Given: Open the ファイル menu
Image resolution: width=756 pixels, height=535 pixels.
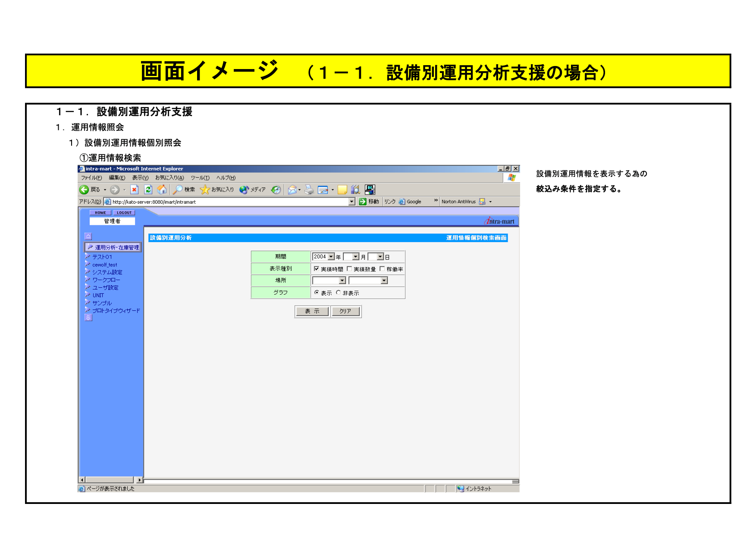Looking at the screenshot, I should pos(91,178).
